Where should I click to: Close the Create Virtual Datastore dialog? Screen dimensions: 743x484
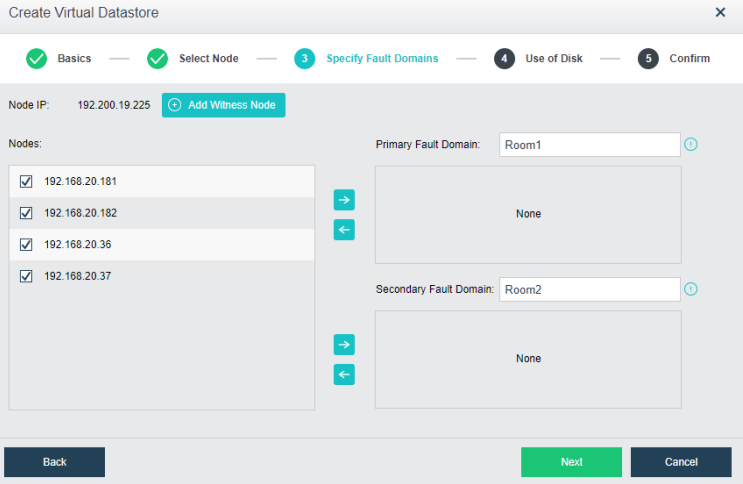pyautogui.click(x=720, y=13)
